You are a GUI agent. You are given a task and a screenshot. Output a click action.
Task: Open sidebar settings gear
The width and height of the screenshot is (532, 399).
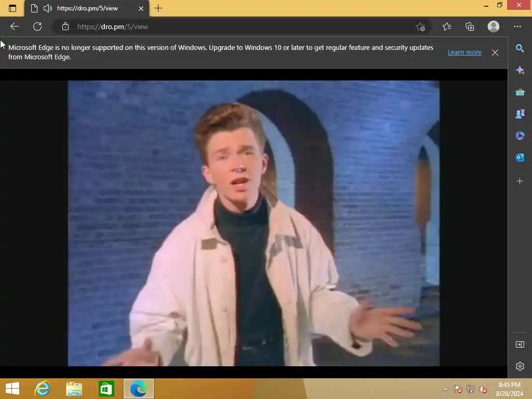520,366
